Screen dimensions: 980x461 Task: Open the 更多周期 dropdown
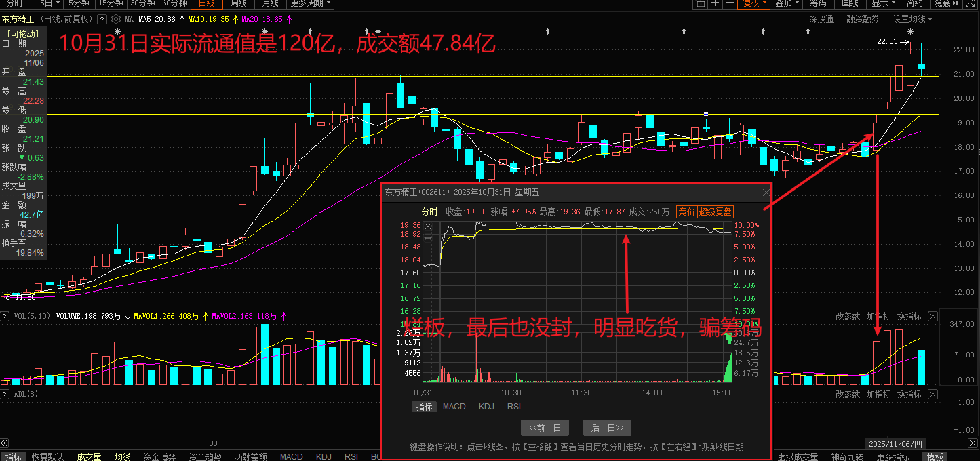coord(311,3)
